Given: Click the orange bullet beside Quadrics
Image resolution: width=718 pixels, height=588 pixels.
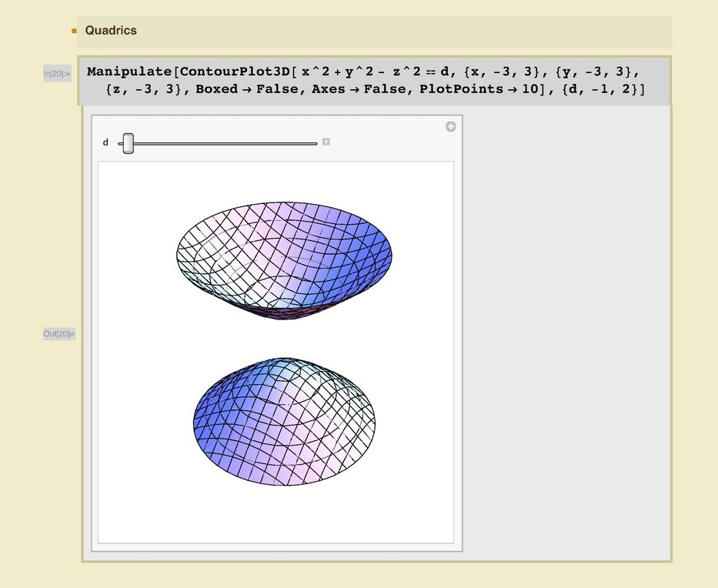Looking at the screenshot, I should pos(75,32).
